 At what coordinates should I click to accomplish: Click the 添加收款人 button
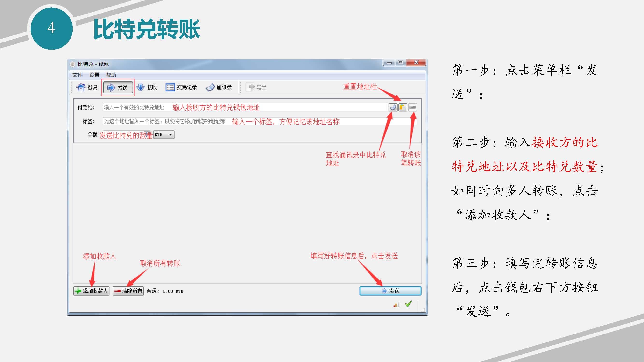(x=91, y=291)
